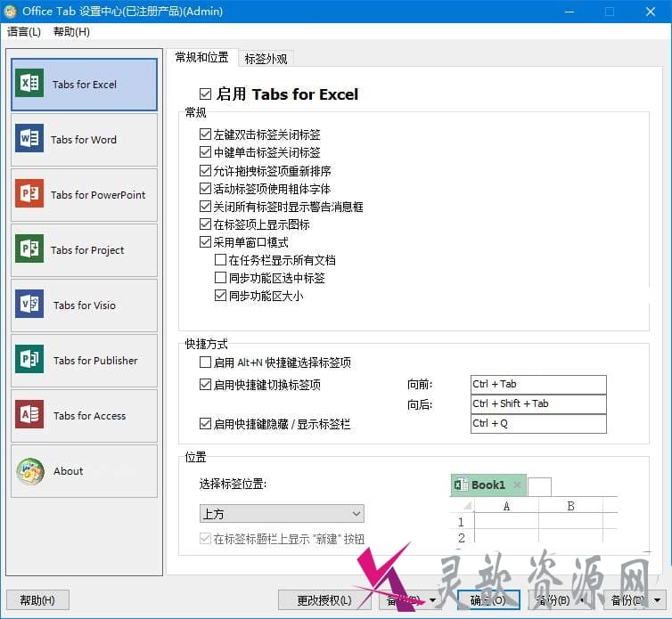The width and height of the screenshot is (672, 619).
Task: Click the Ctrl + Q shortcut field
Action: point(538,424)
